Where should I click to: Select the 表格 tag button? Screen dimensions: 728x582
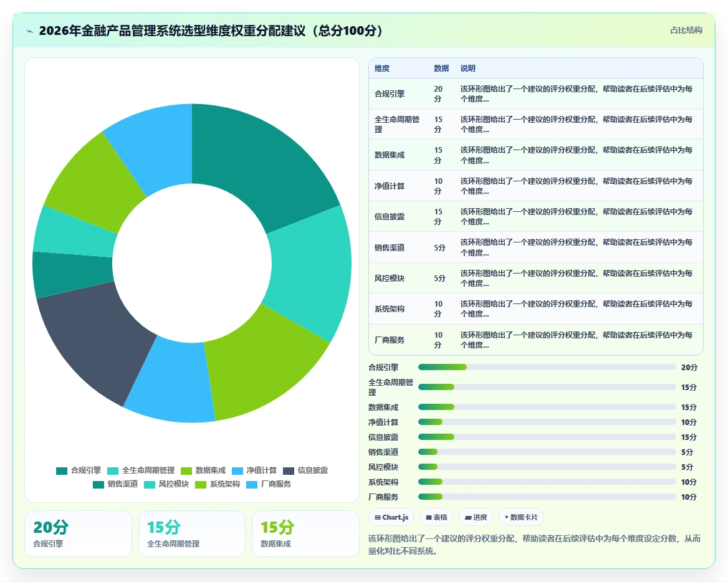[436, 517]
